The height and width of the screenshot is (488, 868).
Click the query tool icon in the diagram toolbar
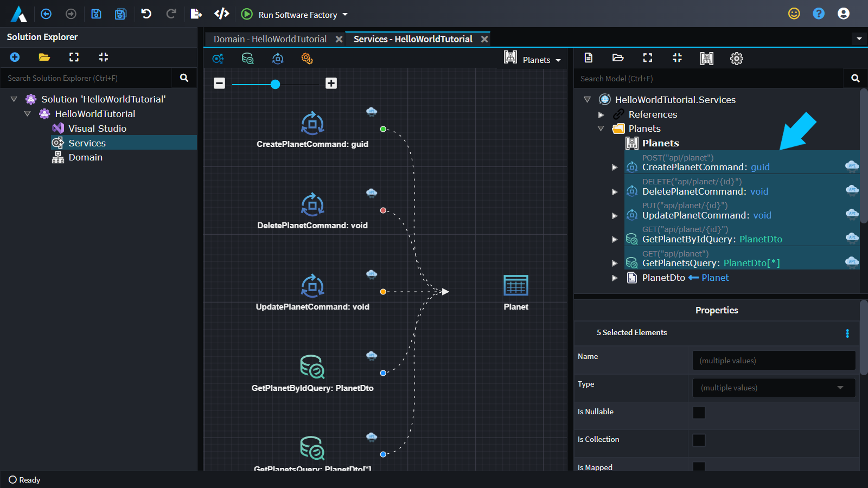tap(248, 59)
